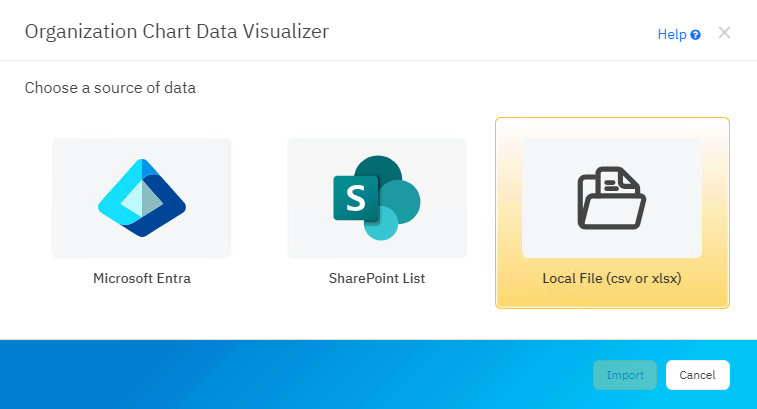This screenshot has height=409, width=757.
Task: Click the Microsoft Entra diamond logo
Action: tap(141, 198)
